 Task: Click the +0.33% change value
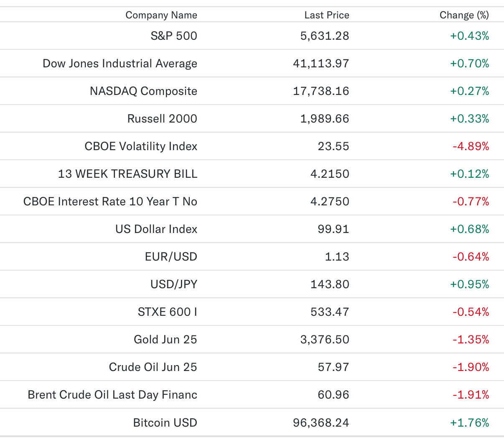pyautogui.click(x=470, y=119)
